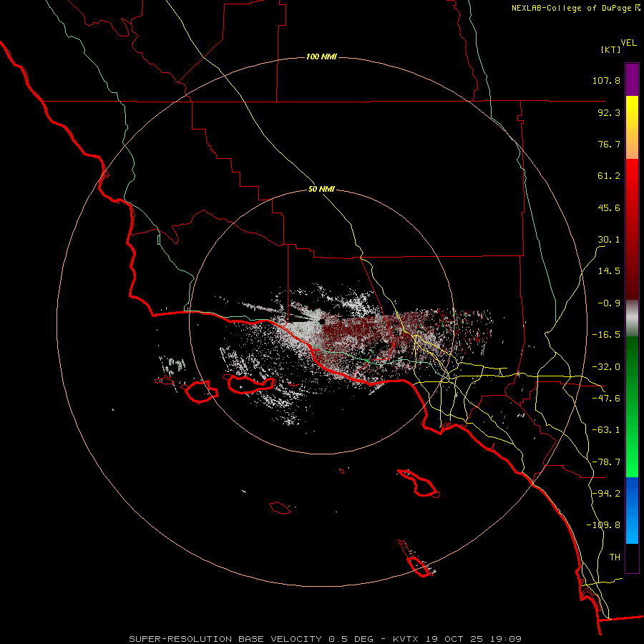The image size is (644, 644).
Task: Pick the blue segment of the color bar
Action: (632, 510)
